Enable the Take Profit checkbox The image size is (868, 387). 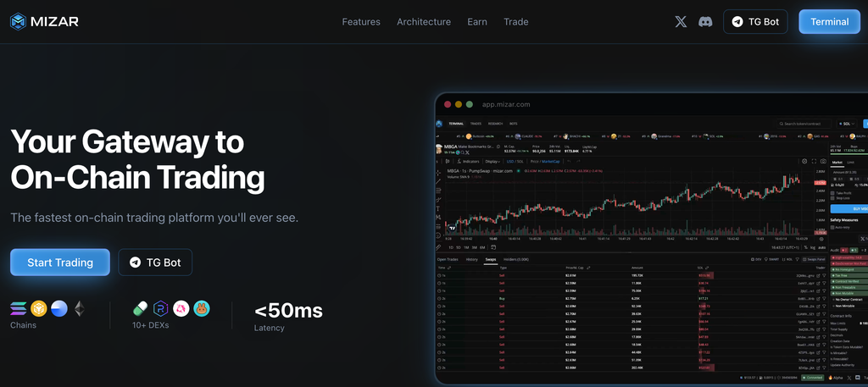click(832, 193)
